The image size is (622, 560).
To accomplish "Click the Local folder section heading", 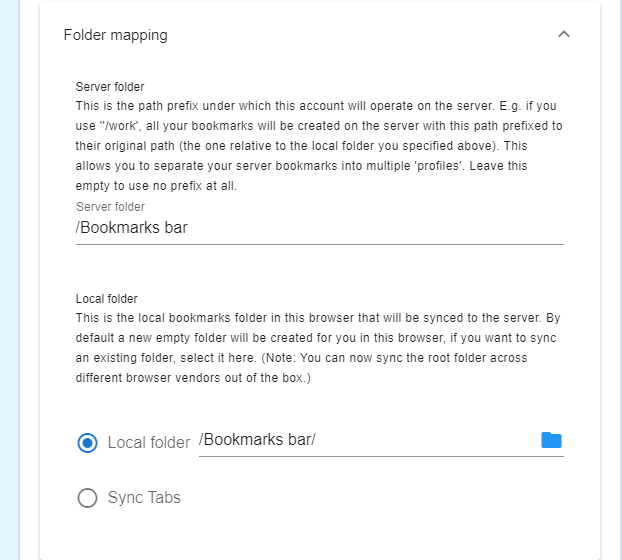I will (106, 299).
